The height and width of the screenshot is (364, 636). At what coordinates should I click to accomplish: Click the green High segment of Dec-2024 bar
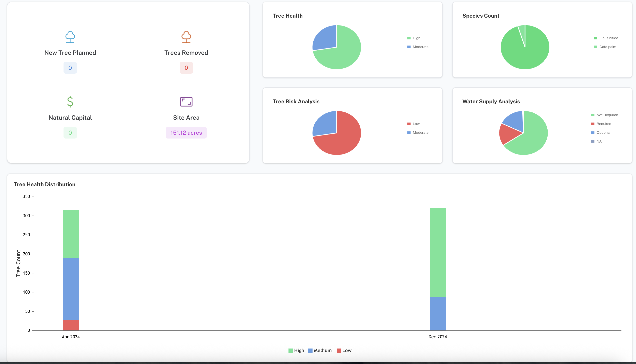coord(438,253)
